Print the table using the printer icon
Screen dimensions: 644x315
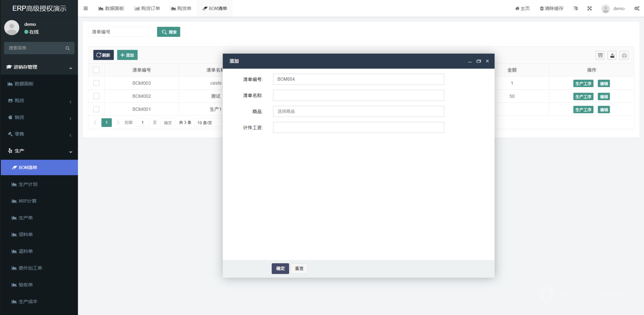pyautogui.click(x=624, y=55)
